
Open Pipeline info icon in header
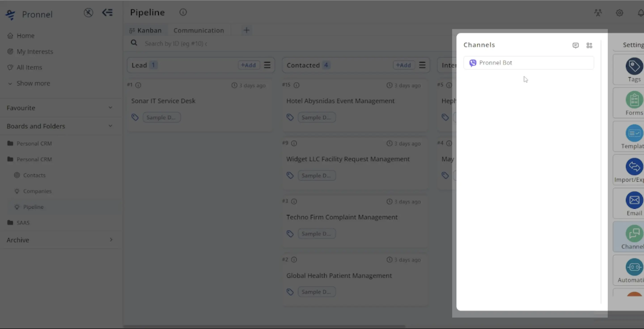point(183,12)
